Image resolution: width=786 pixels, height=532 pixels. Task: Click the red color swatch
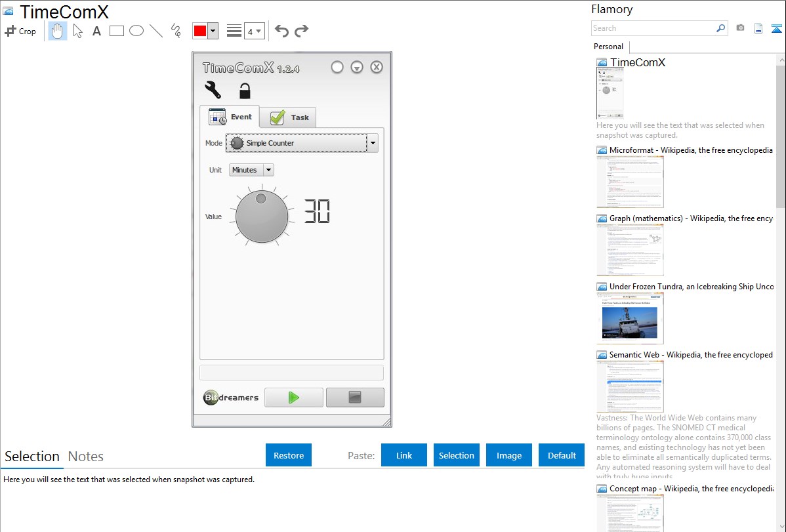(200, 31)
